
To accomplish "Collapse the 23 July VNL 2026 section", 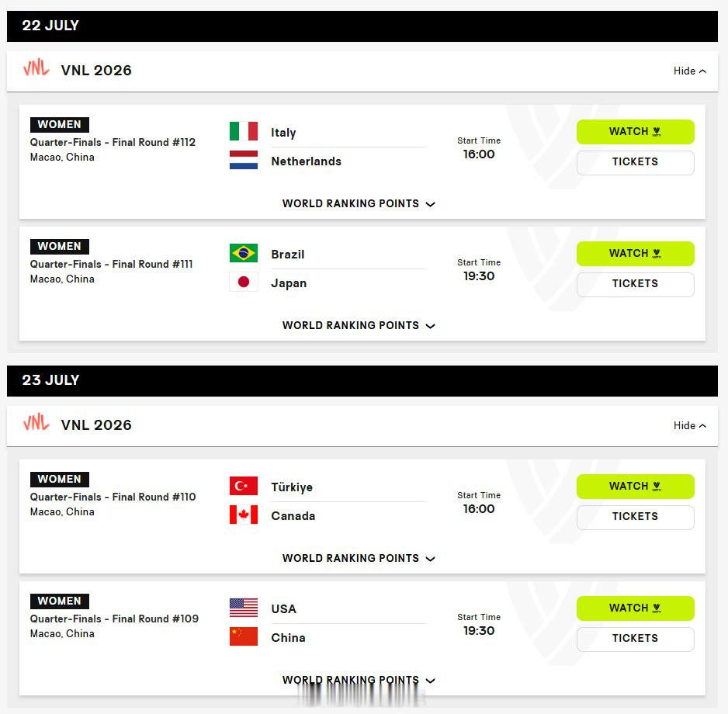I will coord(690,426).
